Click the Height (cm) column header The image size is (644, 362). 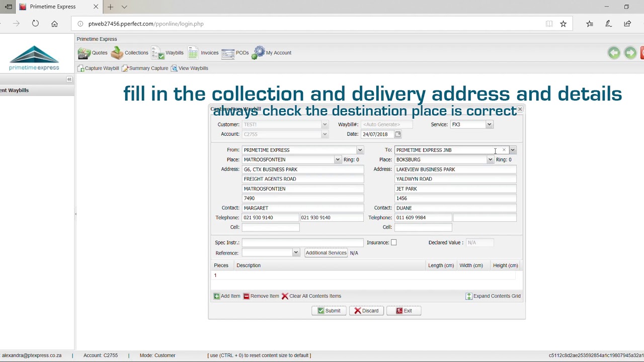505,265
